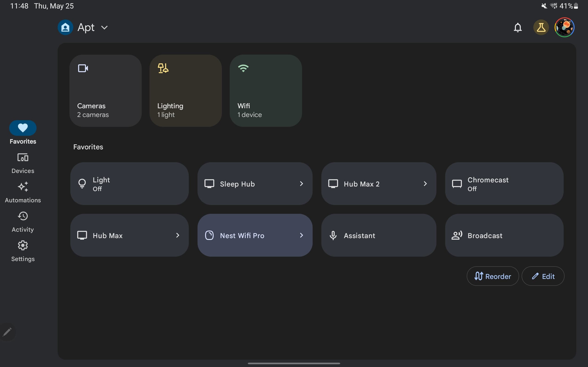Image resolution: width=588 pixels, height=367 pixels.
Task: Open the notifications bell
Action: pos(517,28)
